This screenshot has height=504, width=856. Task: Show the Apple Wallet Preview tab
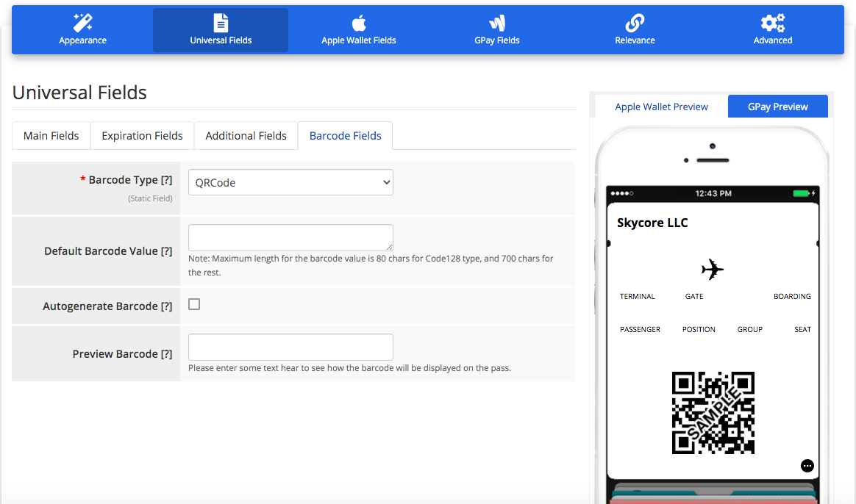click(661, 107)
